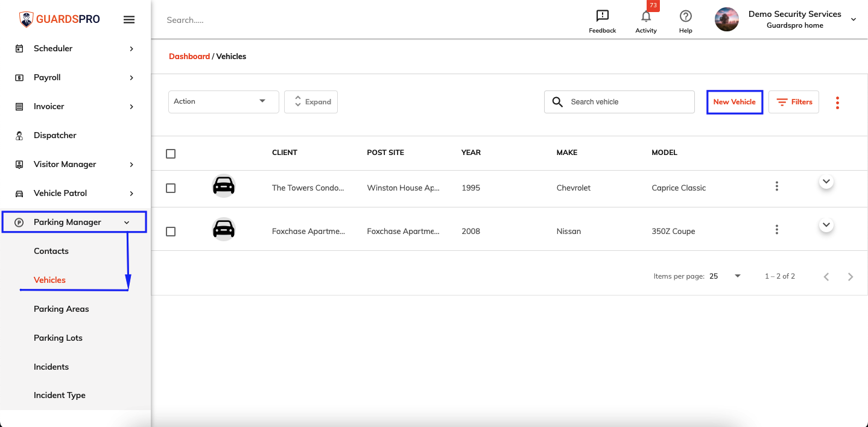
Task: Open the three-dot menu for the Nissan row
Action: click(x=777, y=230)
